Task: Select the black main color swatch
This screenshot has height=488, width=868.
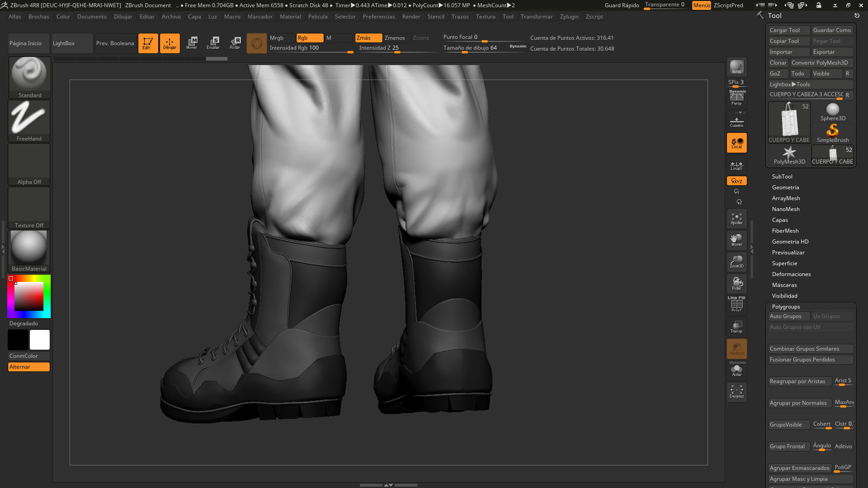Action: coord(18,340)
